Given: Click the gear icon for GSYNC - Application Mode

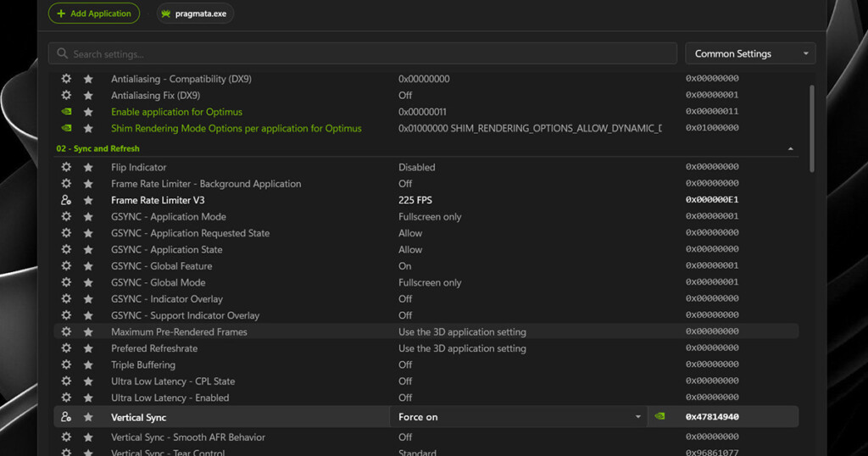Looking at the screenshot, I should 66,216.
